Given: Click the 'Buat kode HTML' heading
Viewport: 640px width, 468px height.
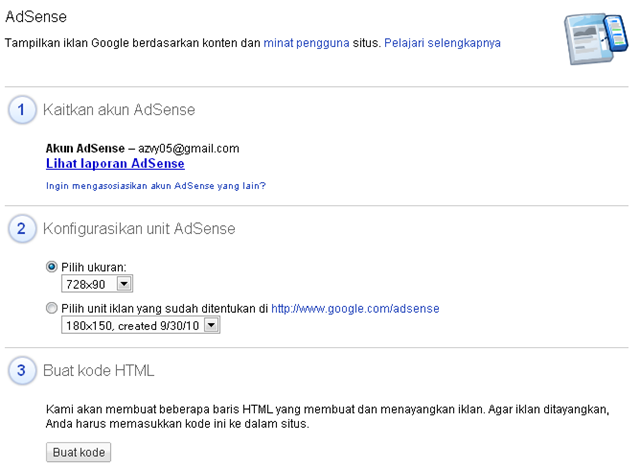Looking at the screenshot, I should (99, 370).
